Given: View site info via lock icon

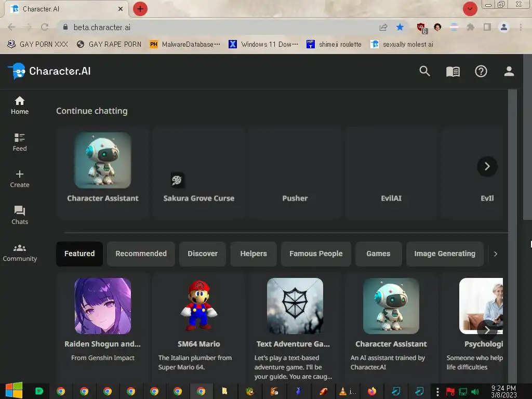Looking at the screenshot, I should pos(65,27).
